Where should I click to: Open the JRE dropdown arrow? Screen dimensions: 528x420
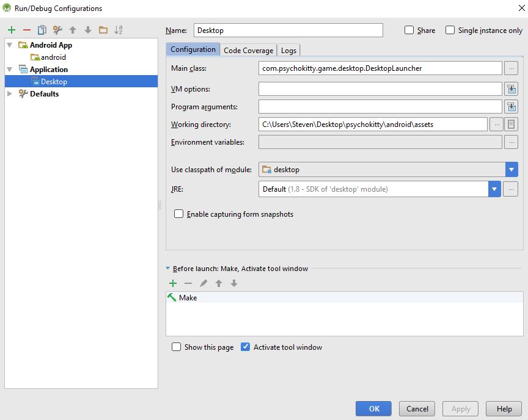click(494, 189)
